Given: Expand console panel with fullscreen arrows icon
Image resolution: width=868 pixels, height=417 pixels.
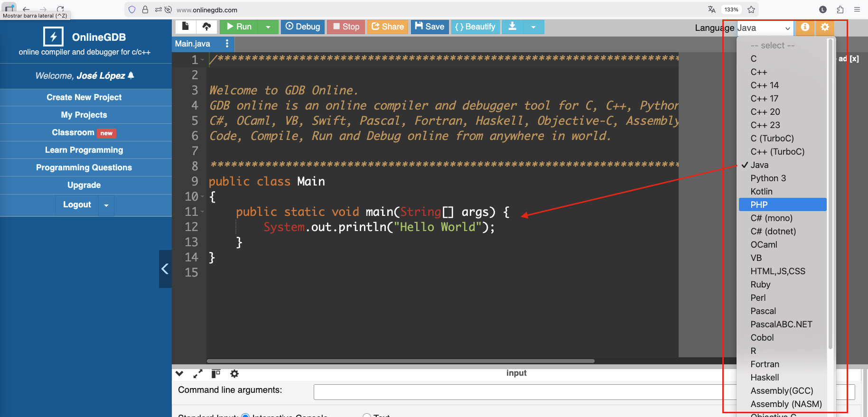Looking at the screenshot, I should [198, 374].
